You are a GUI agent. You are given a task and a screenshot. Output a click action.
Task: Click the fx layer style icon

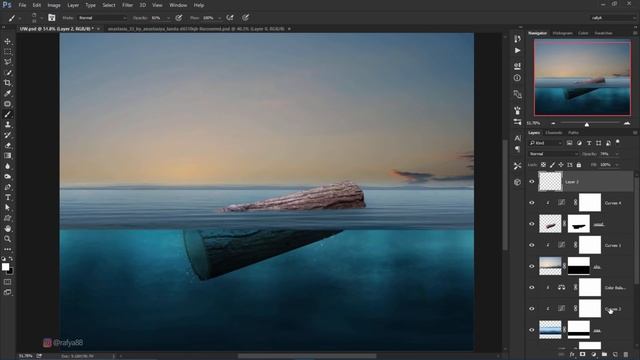click(x=572, y=355)
